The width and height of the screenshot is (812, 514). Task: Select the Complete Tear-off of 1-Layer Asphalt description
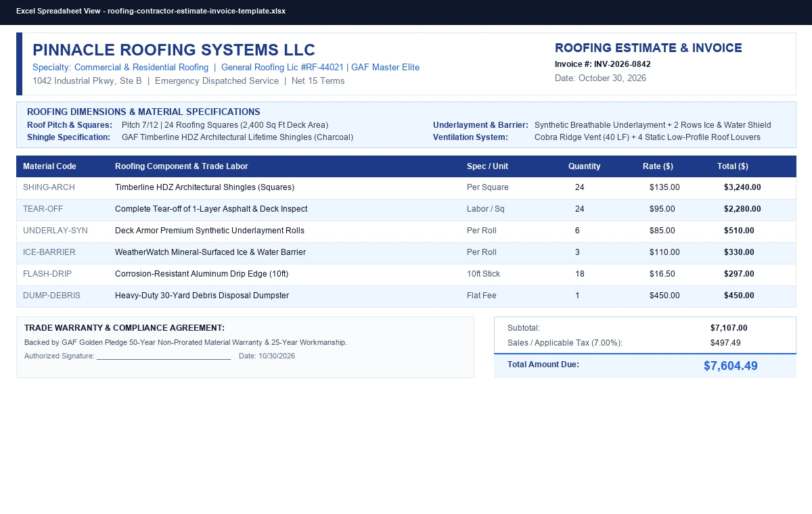point(211,209)
